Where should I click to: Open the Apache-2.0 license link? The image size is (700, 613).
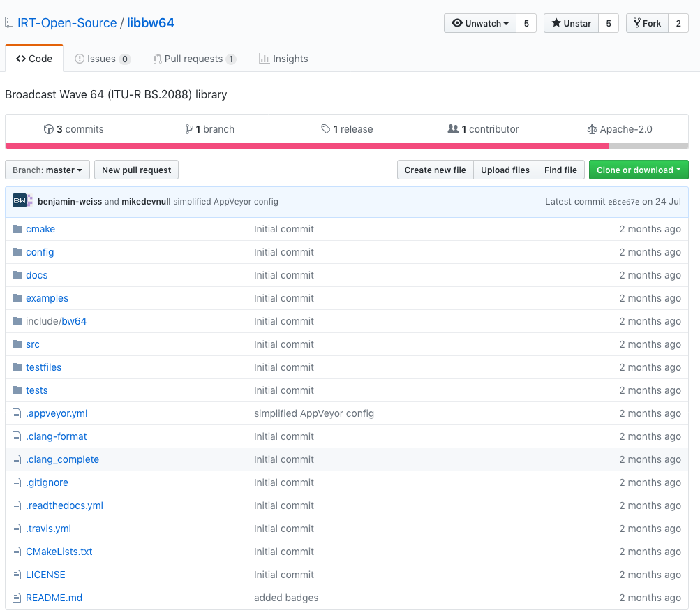coord(620,129)
